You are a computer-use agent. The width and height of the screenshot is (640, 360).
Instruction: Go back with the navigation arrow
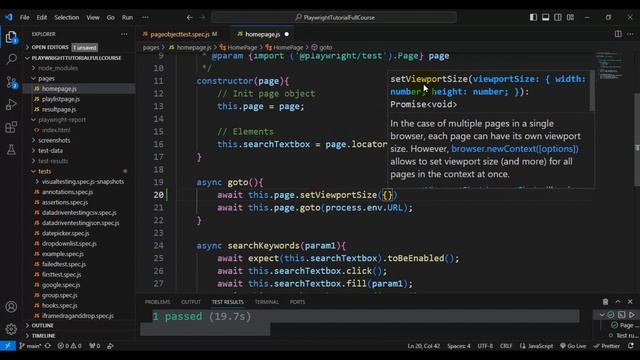[189, 18]
